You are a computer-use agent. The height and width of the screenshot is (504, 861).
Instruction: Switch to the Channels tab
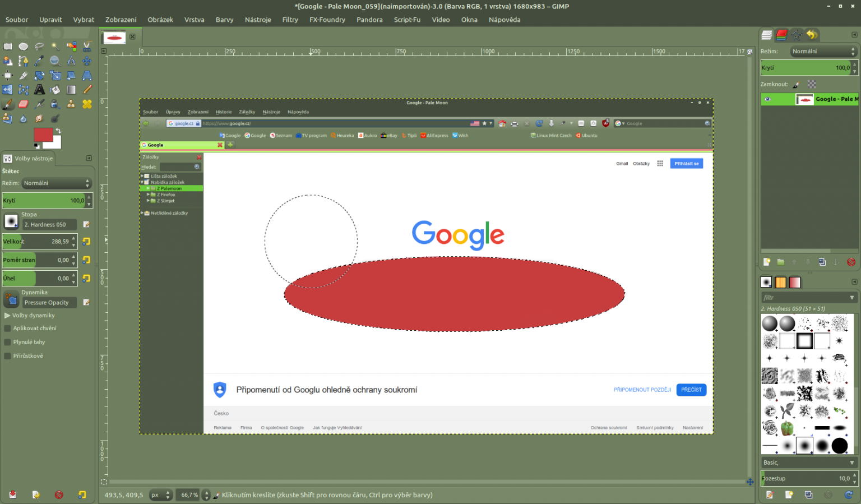pyautogui.click(x=782, y=35)
